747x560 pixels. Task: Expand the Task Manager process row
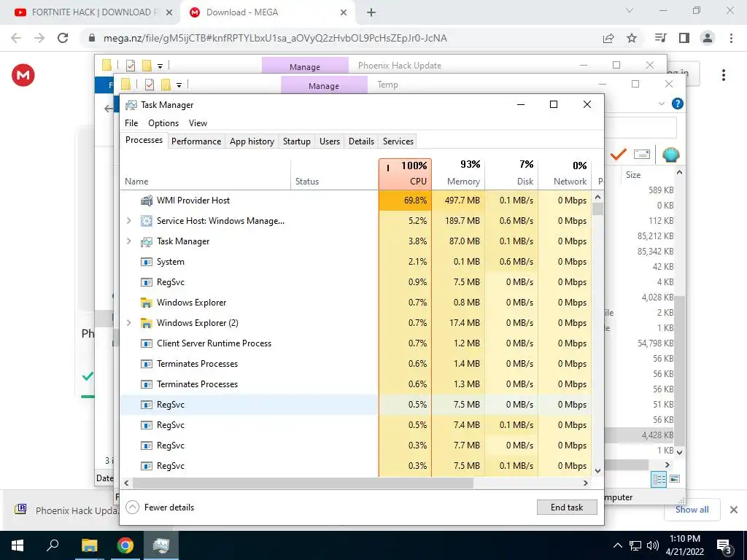point(128,241)
